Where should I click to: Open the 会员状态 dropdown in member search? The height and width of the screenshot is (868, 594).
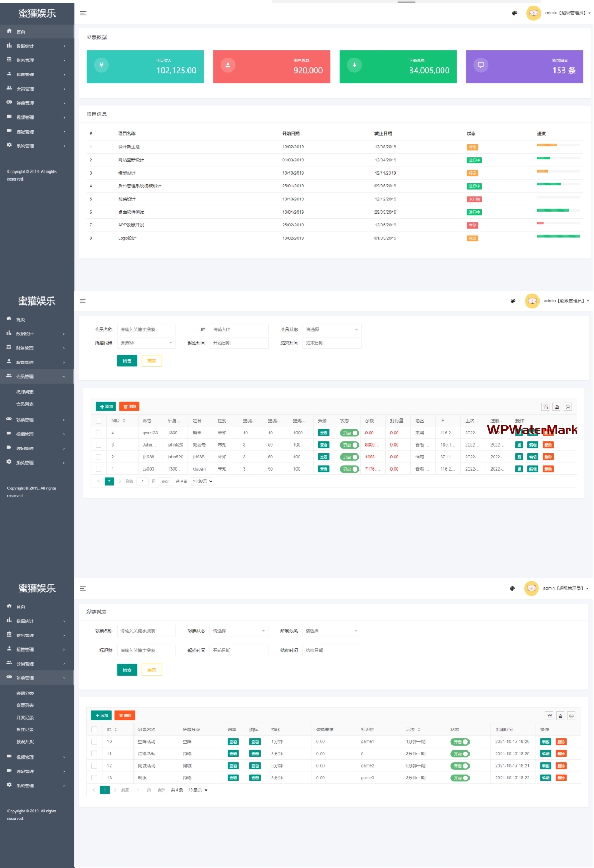tap(332, 330)
